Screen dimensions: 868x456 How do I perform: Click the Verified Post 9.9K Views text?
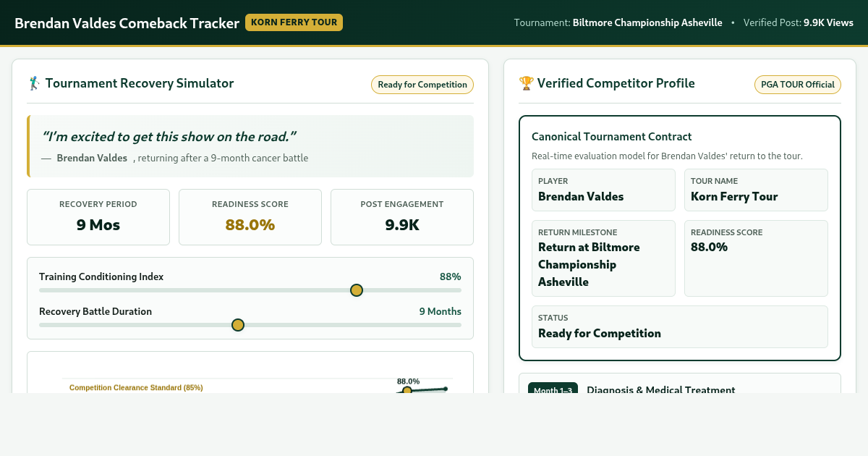(x=799, y=22)
